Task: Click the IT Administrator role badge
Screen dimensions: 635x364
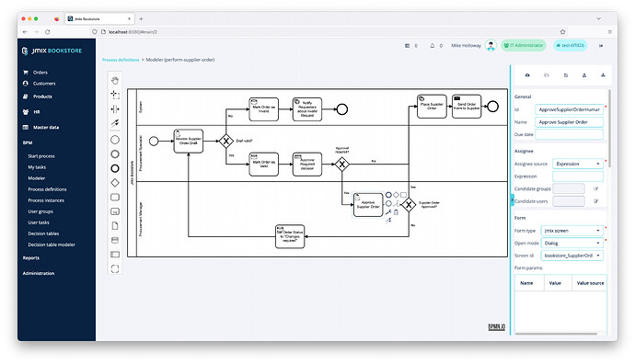Action: pyautogui.click(x=524, y=45)
